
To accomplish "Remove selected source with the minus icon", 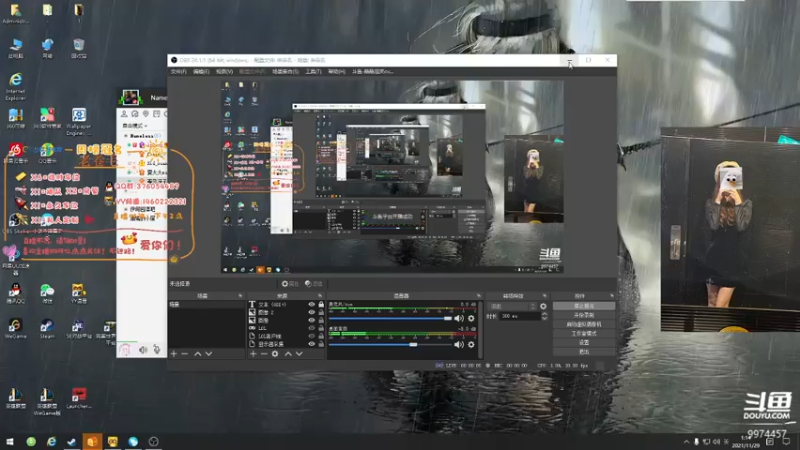I will 264,354.
